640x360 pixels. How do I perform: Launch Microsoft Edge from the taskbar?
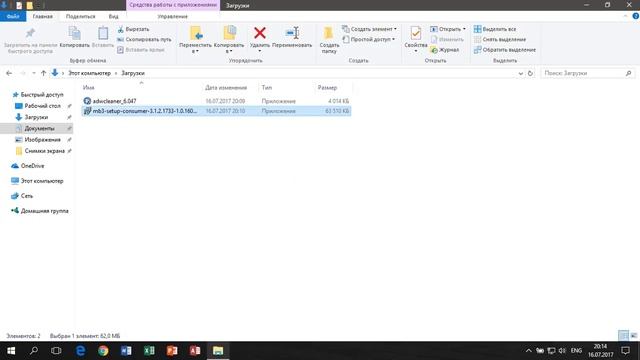pos(80,351)
